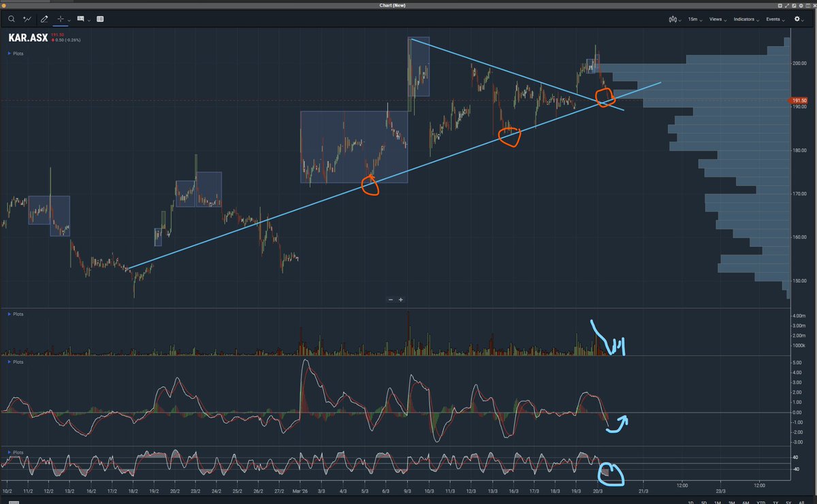The width and height of the screenshot is (817, 504).
Task: Open the Indicators menu
Action: point(747,19)
